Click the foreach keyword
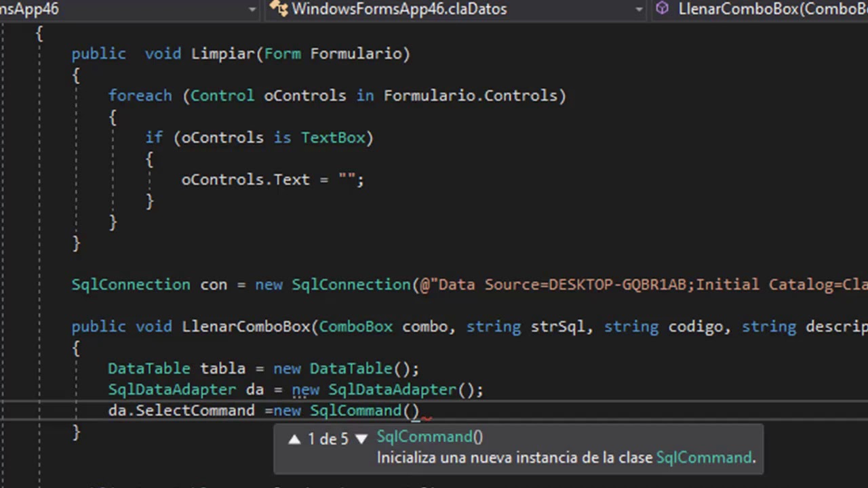 [140, 96]
